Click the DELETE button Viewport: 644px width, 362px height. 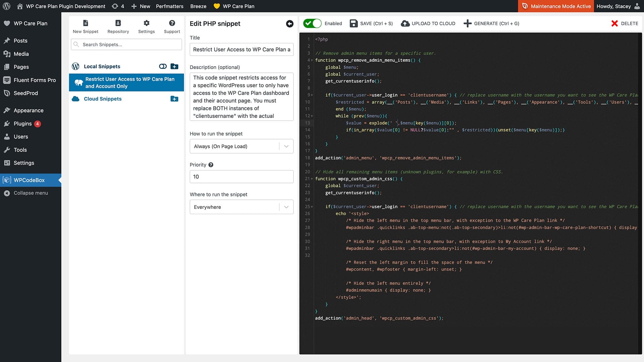(x=625, y=23)
